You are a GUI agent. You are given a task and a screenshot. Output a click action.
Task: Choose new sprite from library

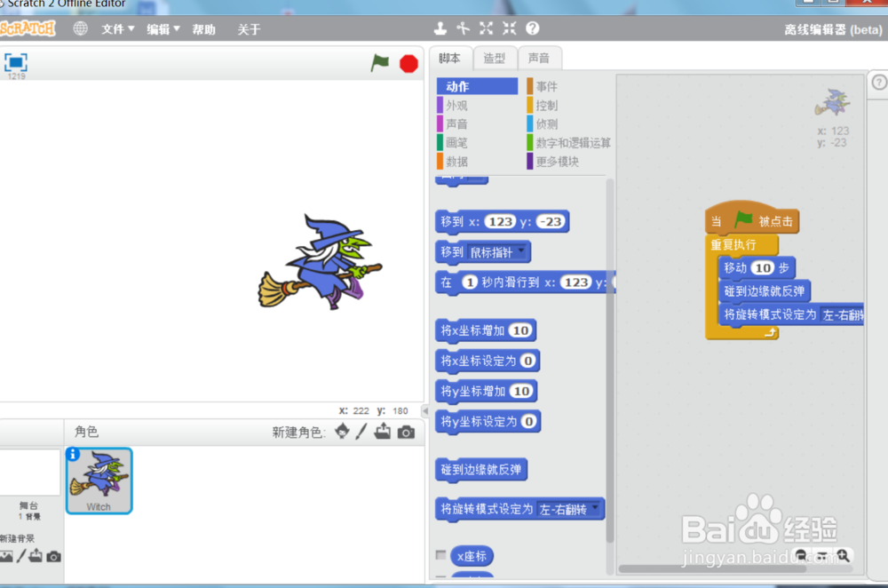(342, 432)
